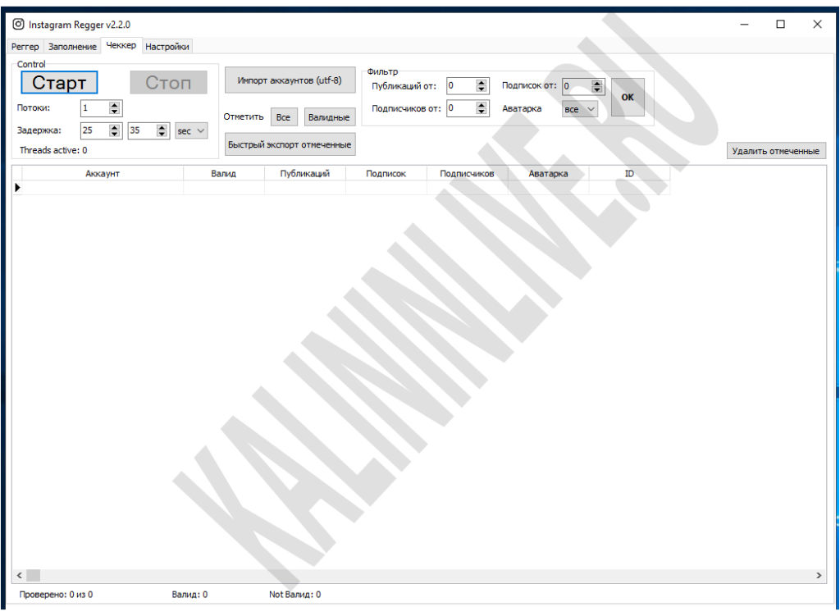Screen dimensions: 840x616
Task: Increase Подписок от value
Action: [x=597, y=83]
